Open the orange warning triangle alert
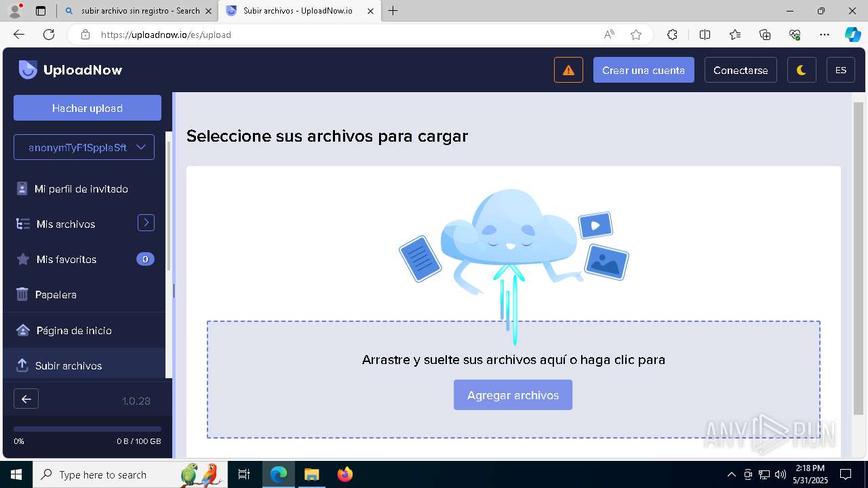The image size is (868, 488). click(568, 70)
